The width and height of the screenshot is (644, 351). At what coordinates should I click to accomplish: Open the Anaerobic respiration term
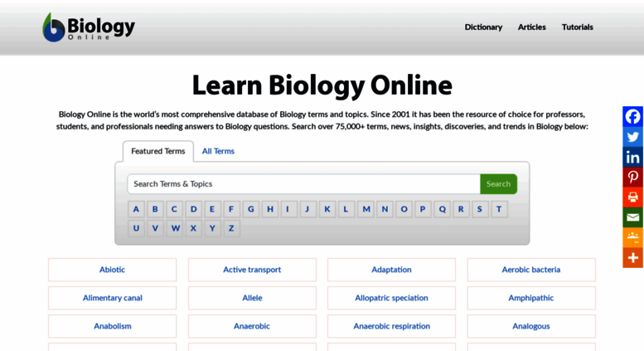point(391,326)
